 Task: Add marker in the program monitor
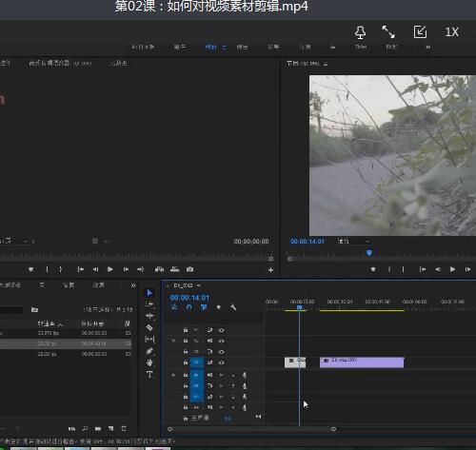[373, 269]
